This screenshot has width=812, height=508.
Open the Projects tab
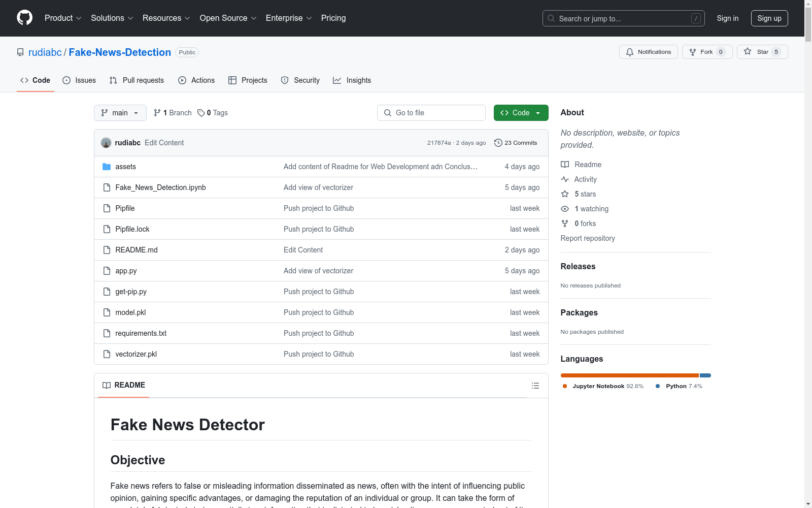(248, 80)
